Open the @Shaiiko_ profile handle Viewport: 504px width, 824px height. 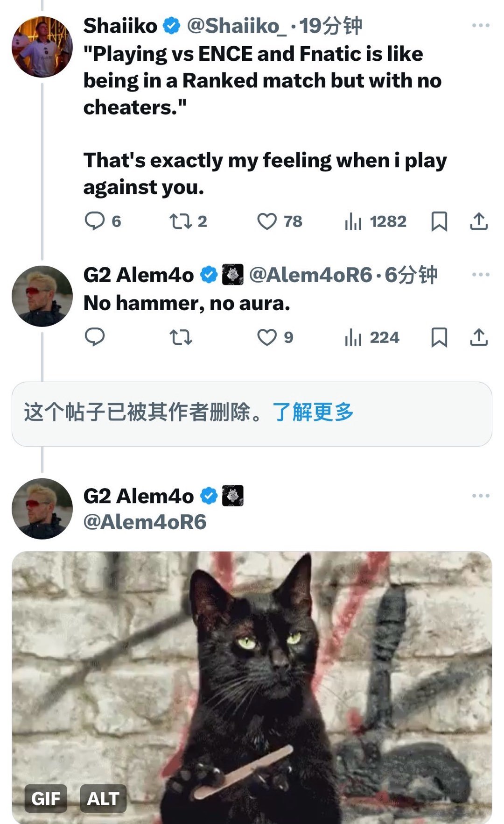237,26
